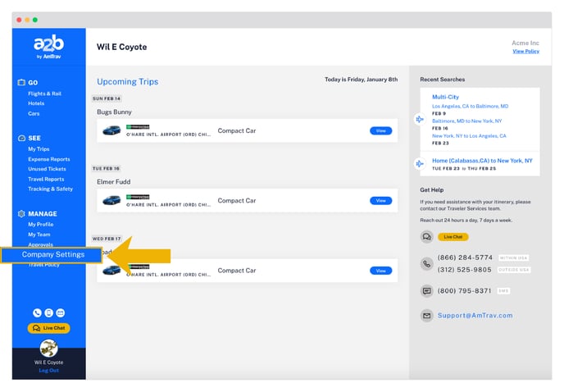Viewport: 564px width, 392px height.
Task: Go to Expense Reports in the sidebar
Action: (48, 159)
